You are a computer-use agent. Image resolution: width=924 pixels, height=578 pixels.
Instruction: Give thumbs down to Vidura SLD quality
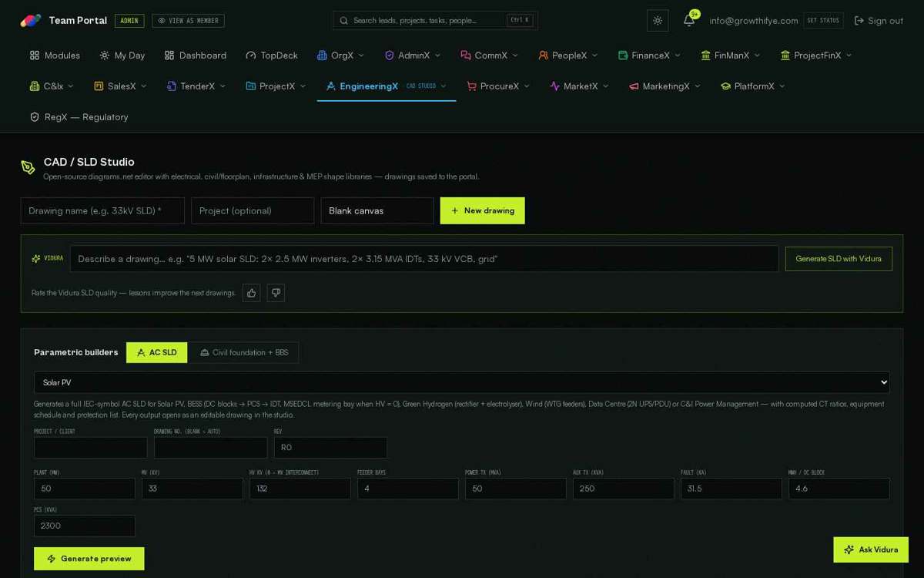coord(276,293)
